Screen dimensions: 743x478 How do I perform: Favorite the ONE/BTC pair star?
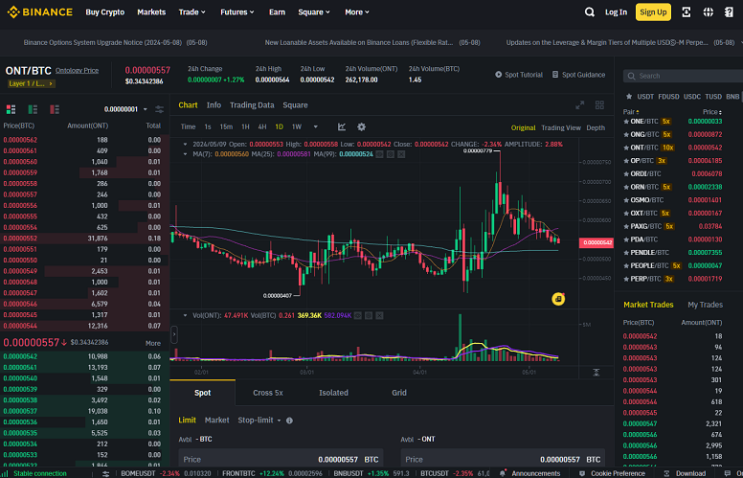(626, 121)
